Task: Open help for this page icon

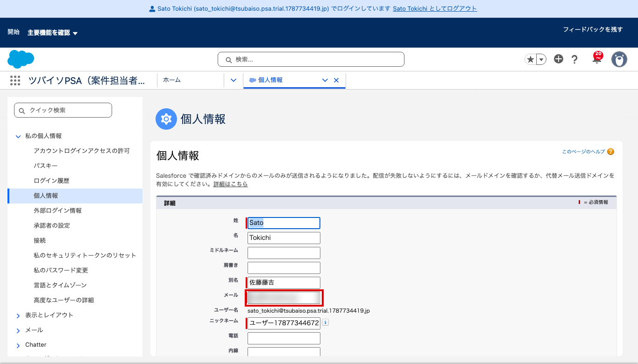Action: pos(610,152)
